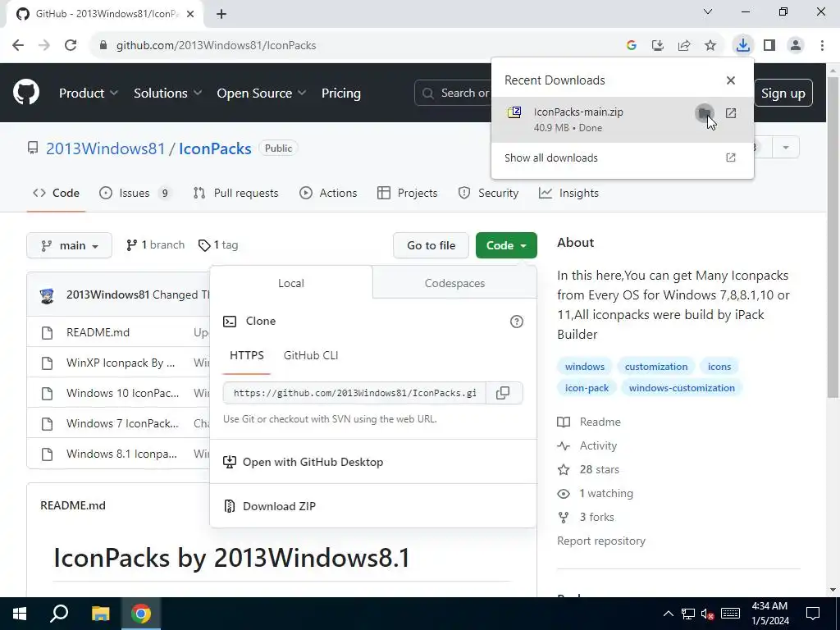Click the share page icon
This screenshot has height=630, width=840.
[x=684, y=46]
